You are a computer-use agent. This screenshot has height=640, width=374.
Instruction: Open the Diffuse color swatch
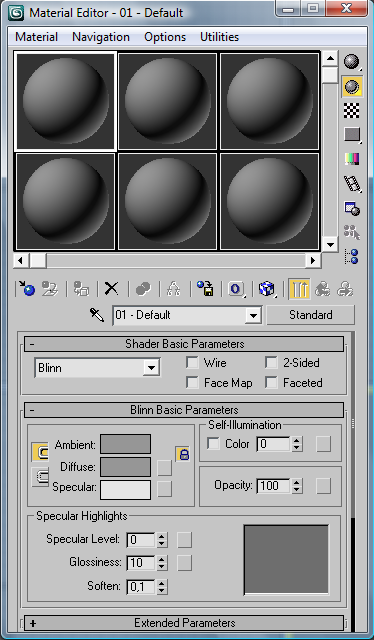tap(125, 467)
